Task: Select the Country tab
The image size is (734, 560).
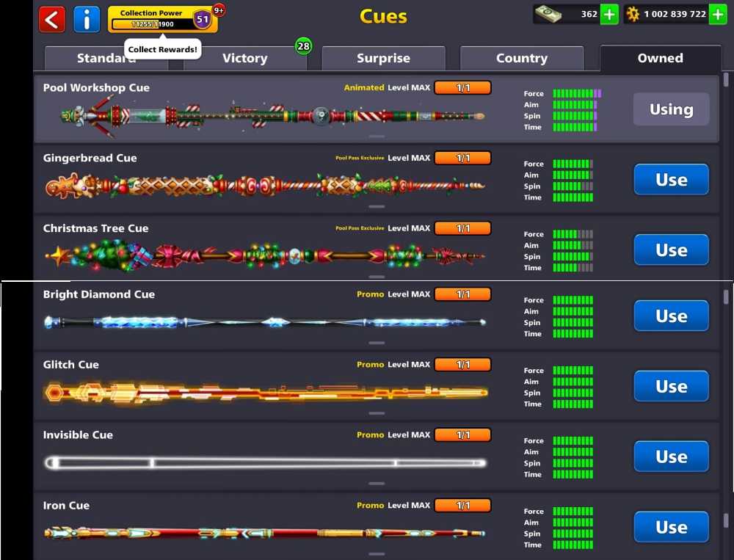Action: tap(522, 58)
